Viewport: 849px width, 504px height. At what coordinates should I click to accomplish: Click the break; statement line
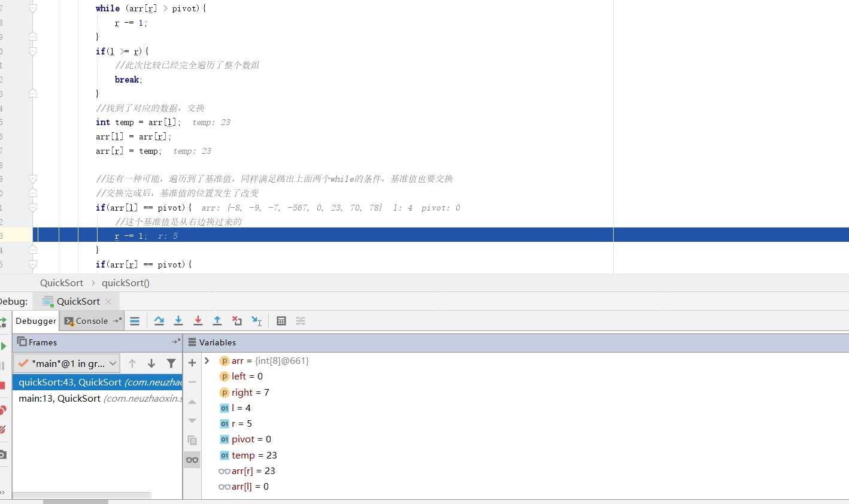click(128, 79)
